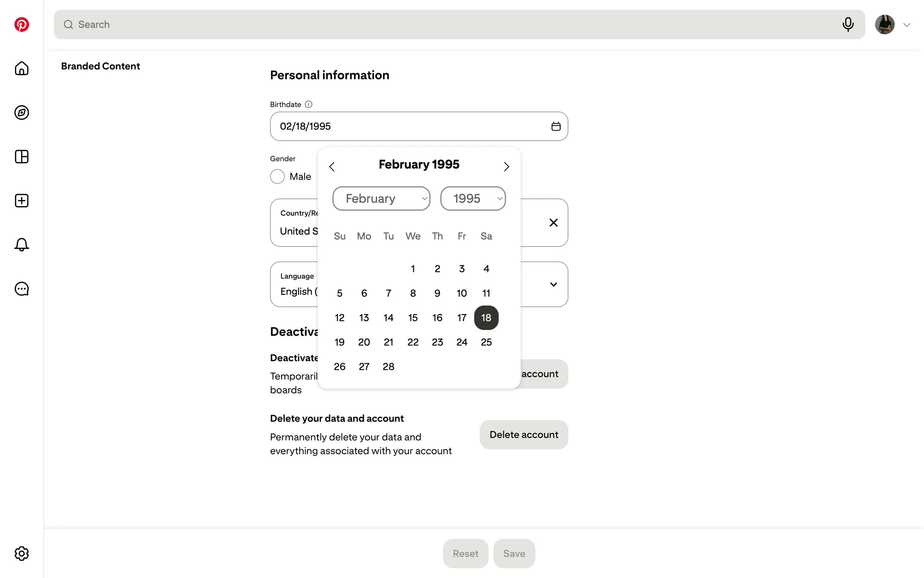This screenshot has height=578, width=924.
Task: Click the Create plus icon
Action: pyautogui.click(x=22, y=201)
